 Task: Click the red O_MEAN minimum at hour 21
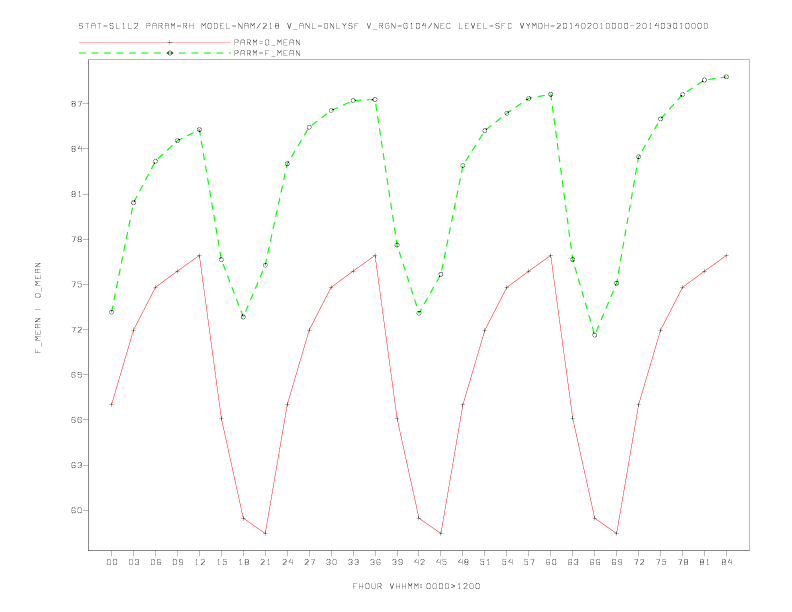pyautogui.click(x=265, y=533)
